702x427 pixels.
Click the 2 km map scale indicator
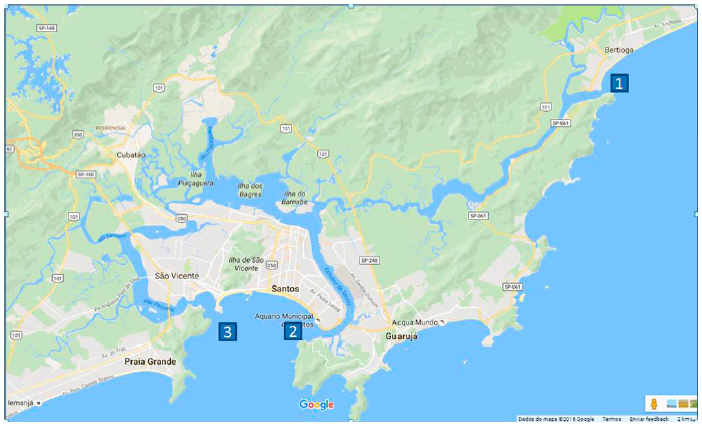[x=687, y=419]
